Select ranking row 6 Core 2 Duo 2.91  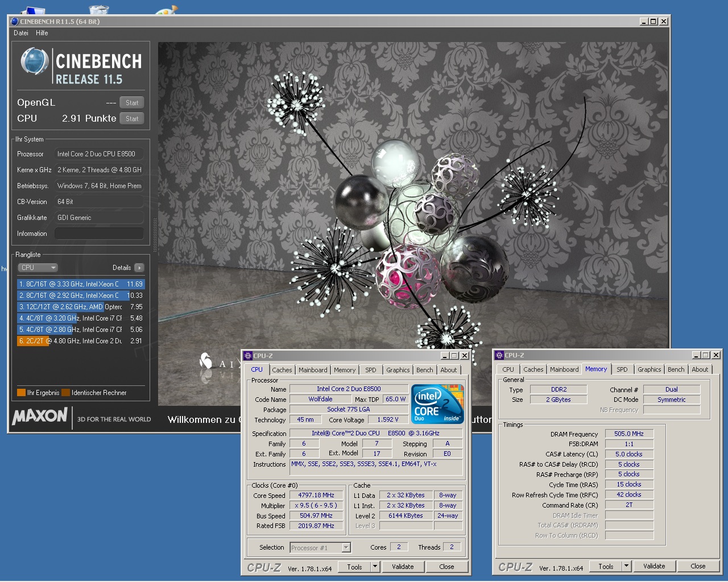[81, 341]
